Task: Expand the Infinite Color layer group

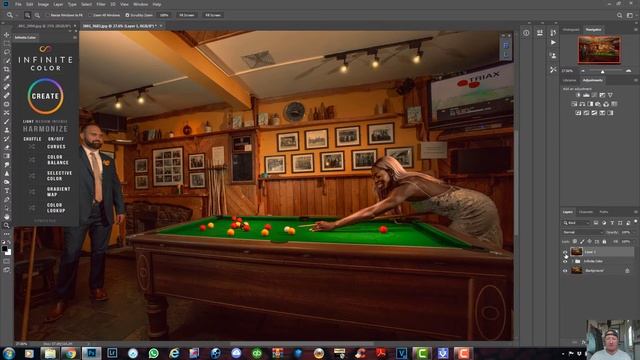Action: click(x=572, y=261)
